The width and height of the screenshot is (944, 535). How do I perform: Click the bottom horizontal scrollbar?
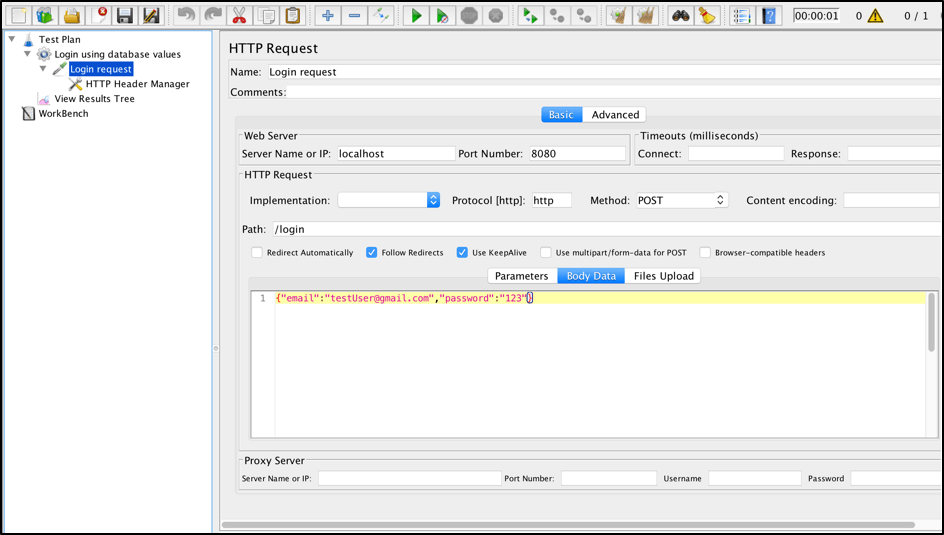568,525
